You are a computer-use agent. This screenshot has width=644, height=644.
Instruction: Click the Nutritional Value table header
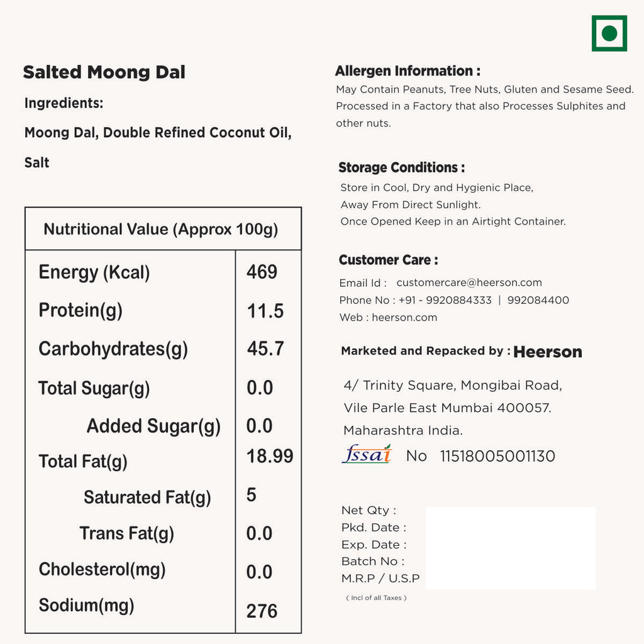(161, 230)
